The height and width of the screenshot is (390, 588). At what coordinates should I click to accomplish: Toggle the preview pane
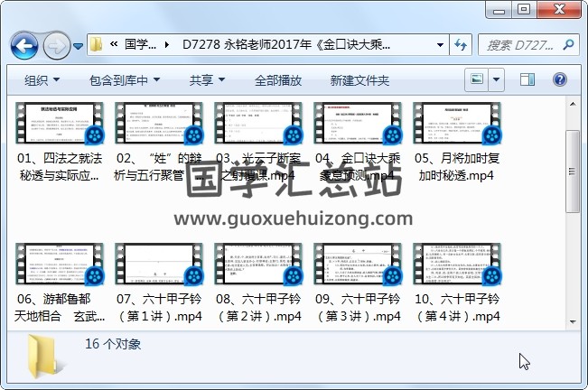click(526, 80)
